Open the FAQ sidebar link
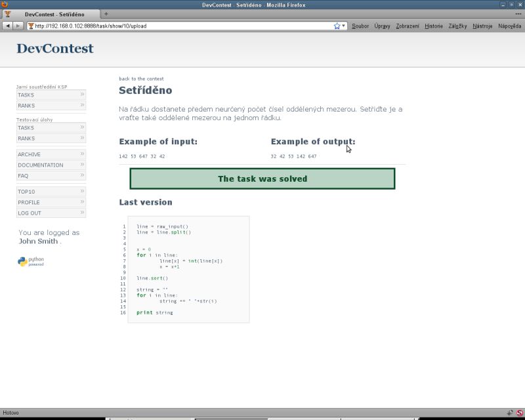 [x=51, y=176]
